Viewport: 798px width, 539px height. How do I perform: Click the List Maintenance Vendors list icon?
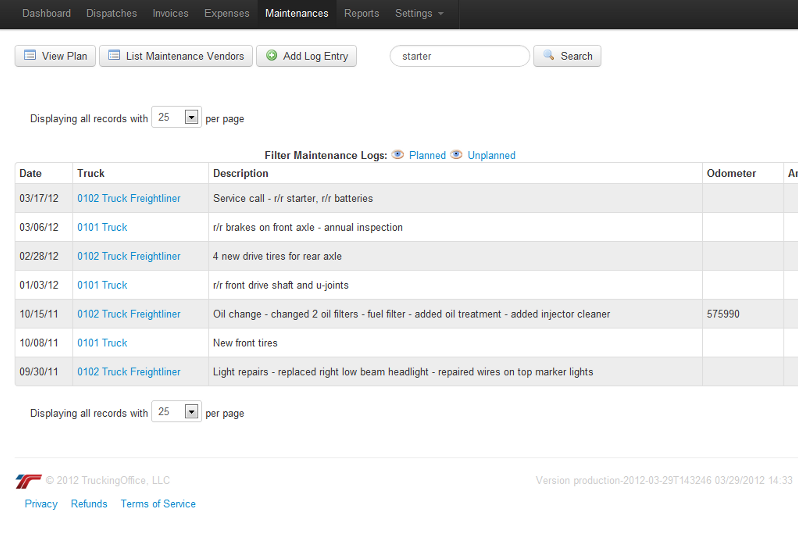pos(114,56)
